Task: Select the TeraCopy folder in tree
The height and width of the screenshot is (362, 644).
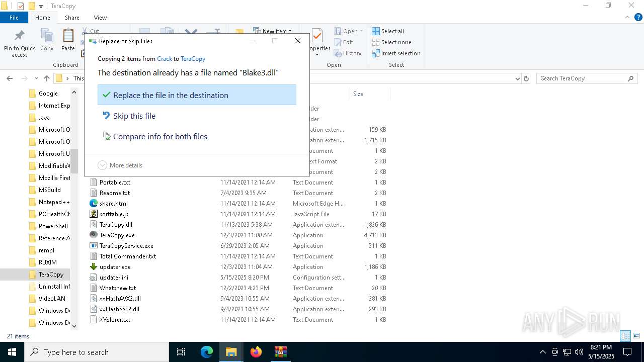Action: tap(51, 275)
